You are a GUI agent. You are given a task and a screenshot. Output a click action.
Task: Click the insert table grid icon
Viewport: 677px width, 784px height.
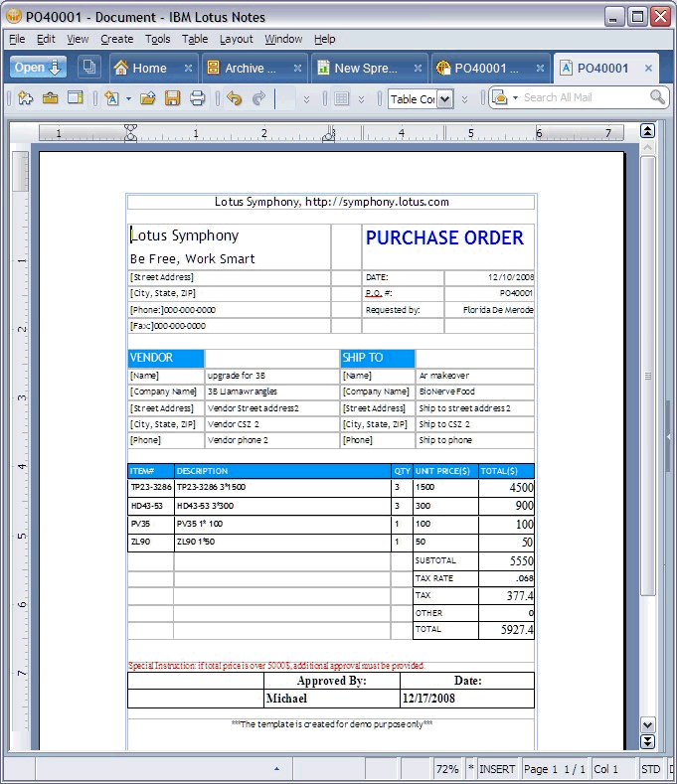coord(342,98)
